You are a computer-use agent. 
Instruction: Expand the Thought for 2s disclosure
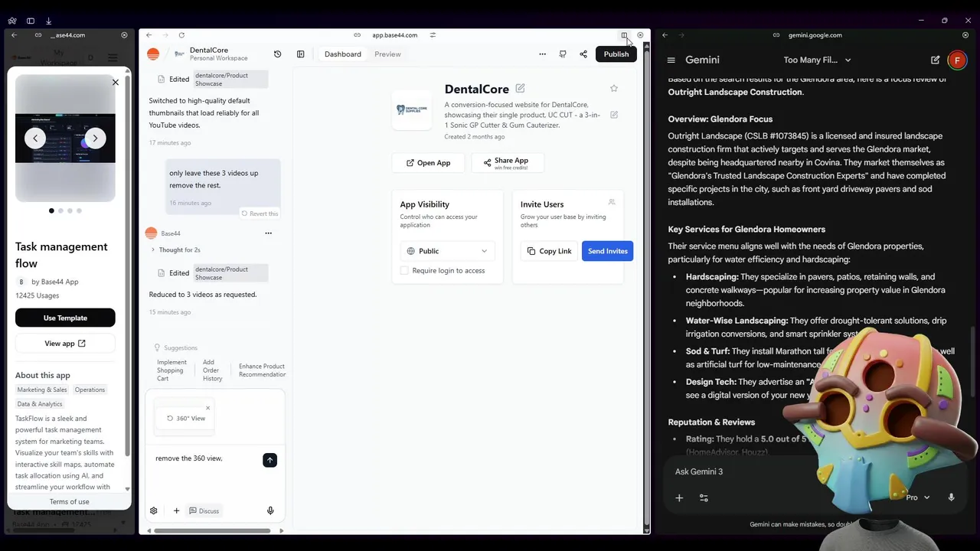pos(175,250)
